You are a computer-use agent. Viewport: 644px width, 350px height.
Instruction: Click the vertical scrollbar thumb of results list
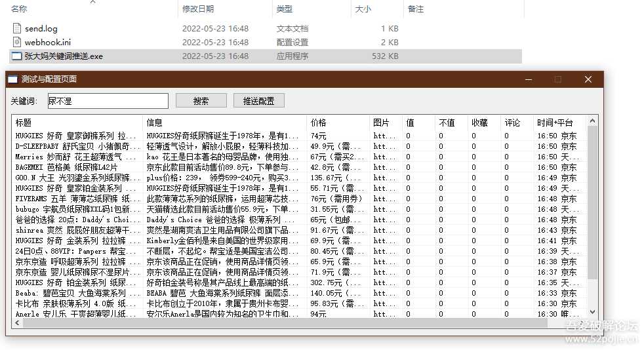[x=592, y=203]
